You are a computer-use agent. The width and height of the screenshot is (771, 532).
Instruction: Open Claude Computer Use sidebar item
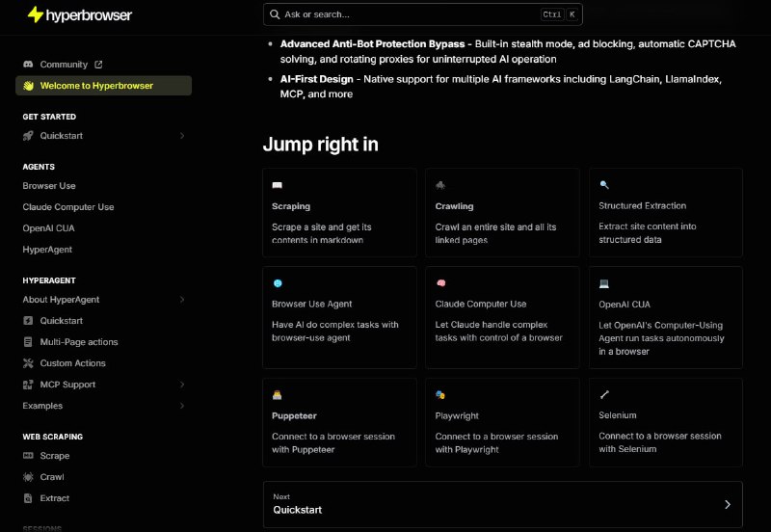point(68,207)
